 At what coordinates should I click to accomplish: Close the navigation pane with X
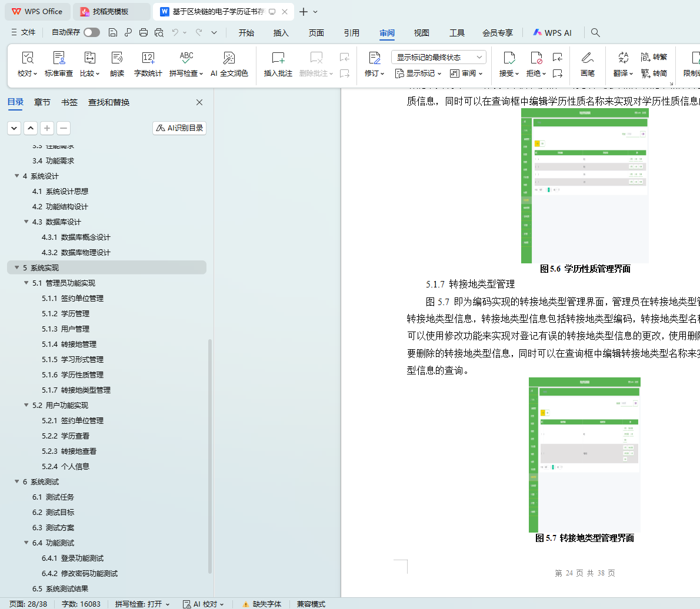(199, 102)
